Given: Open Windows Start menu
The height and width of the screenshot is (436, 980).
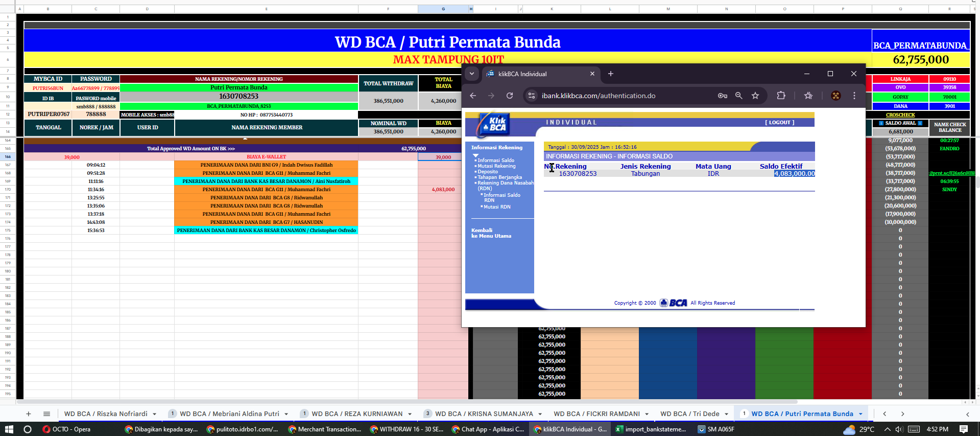Looking at the screenshot, I should pyautogui.click(x=9, y=429).
